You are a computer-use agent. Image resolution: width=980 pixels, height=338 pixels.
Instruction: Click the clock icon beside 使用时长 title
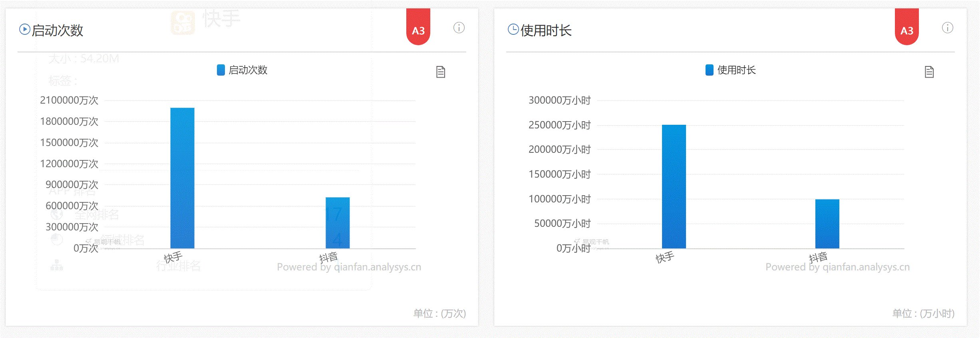(513, 30)
